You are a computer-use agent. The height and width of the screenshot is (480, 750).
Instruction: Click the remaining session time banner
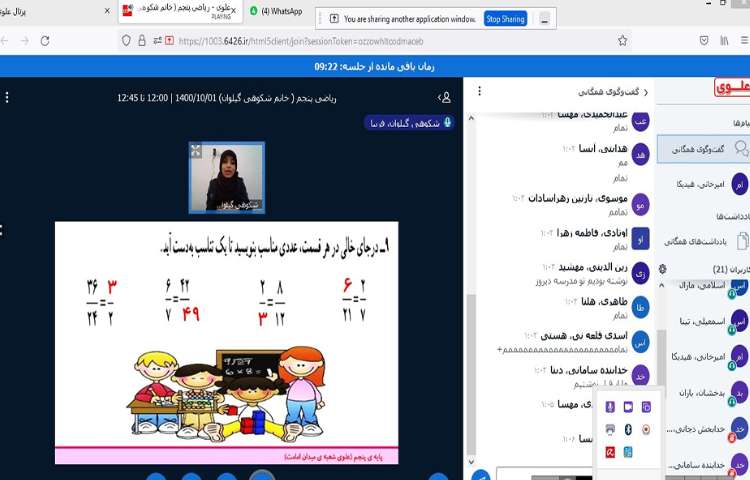[x=375, y=66]
